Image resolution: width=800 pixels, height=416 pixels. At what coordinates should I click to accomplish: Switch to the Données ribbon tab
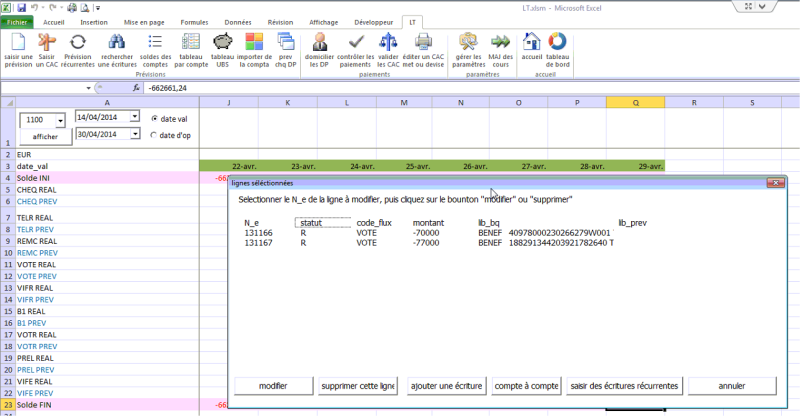pyautogui.click(x=238, y=22)
